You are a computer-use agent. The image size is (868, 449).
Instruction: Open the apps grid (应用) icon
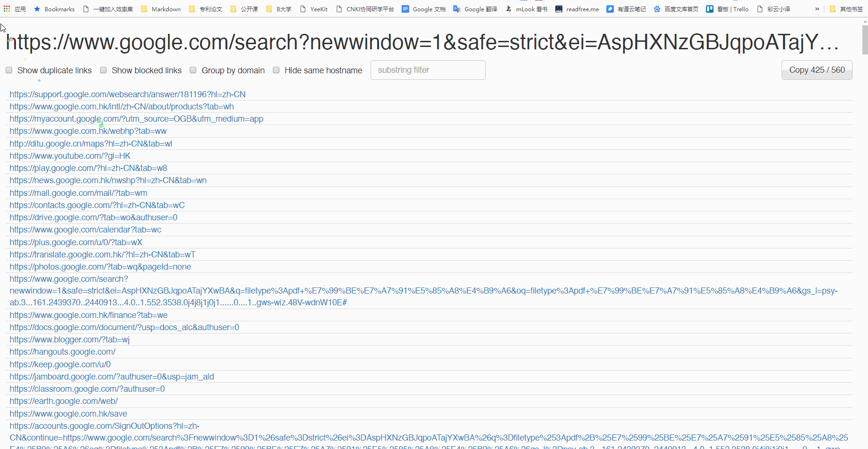7,9
